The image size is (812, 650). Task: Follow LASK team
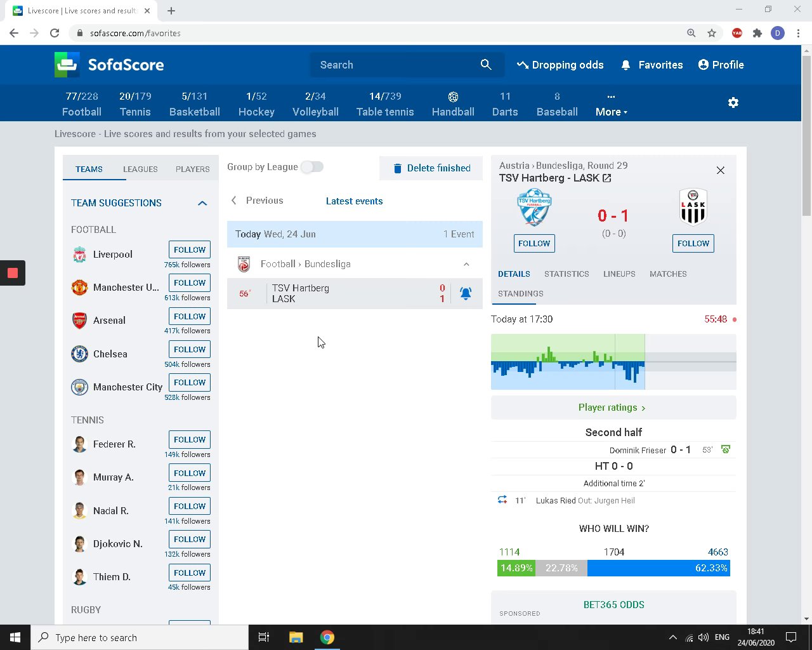coord(693,243)
